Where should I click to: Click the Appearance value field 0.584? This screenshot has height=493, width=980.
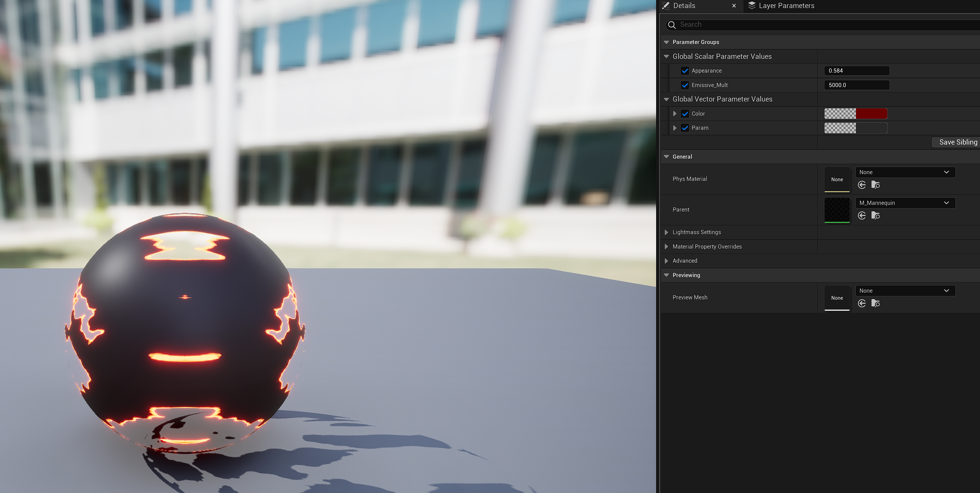click(x=856, y=71)
